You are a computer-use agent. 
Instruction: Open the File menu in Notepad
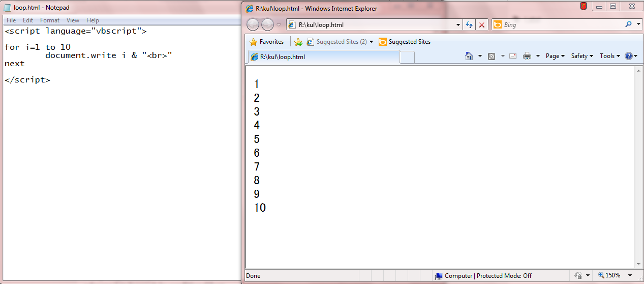(11, 20)
